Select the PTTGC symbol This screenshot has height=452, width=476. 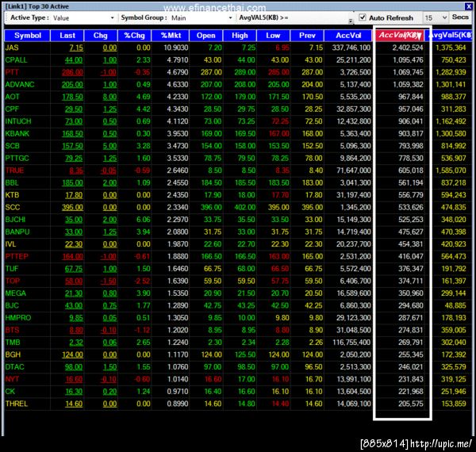(x=17, y=159)
